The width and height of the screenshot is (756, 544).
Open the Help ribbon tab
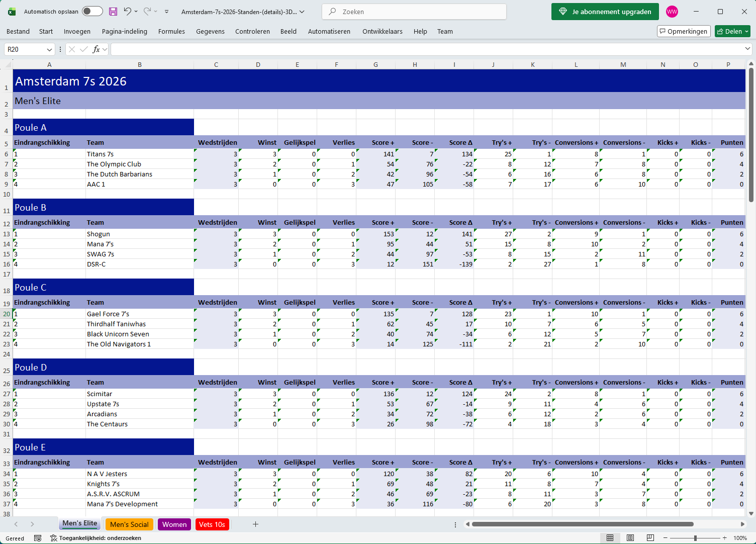(420, 31)
